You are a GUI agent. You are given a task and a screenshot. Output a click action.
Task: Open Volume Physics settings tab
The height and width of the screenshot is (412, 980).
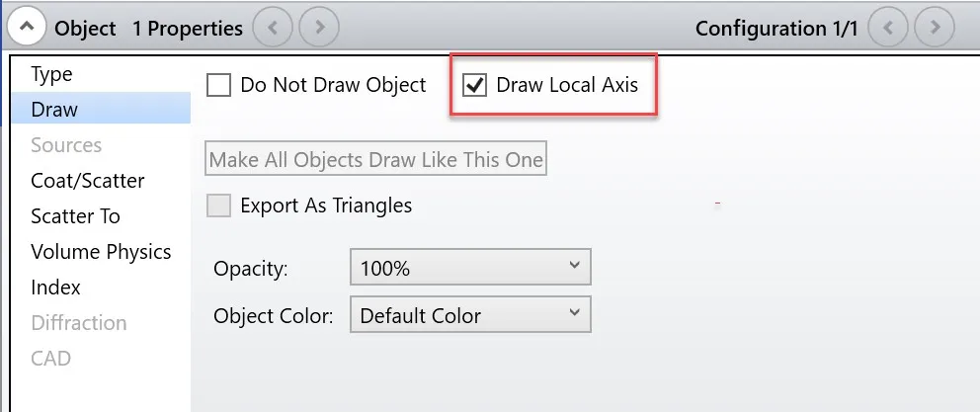click(x=101, y=252)
